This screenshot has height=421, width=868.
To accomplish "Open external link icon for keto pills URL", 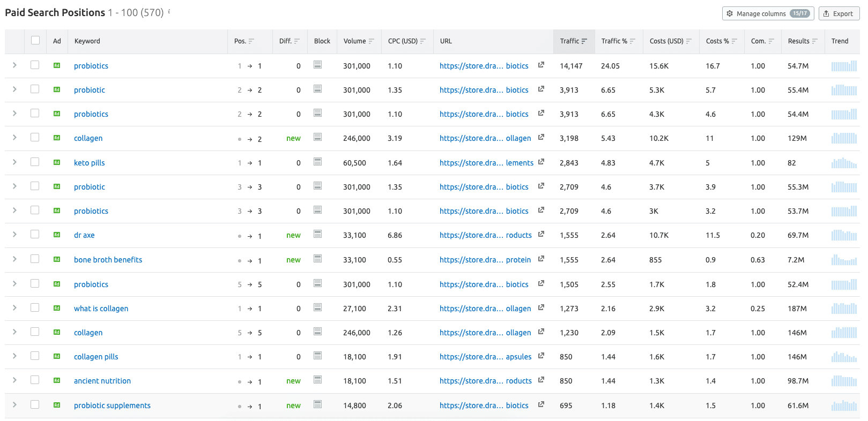I will [541, 162].
